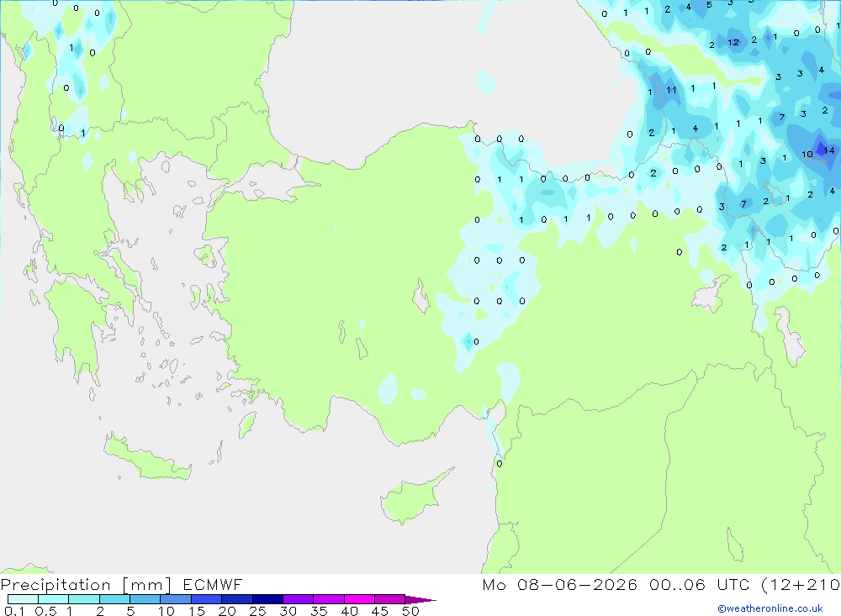Image resolution: width=841 pixels, height=616 pixels.
Task: Click the 5–10 mm legend color swatch
Action: [145, 599]
